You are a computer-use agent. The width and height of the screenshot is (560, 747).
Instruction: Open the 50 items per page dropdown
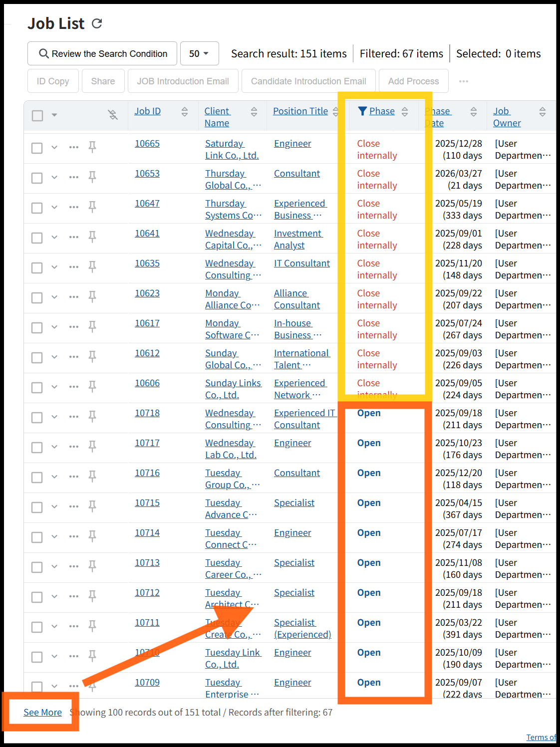(x=199, y=53)
